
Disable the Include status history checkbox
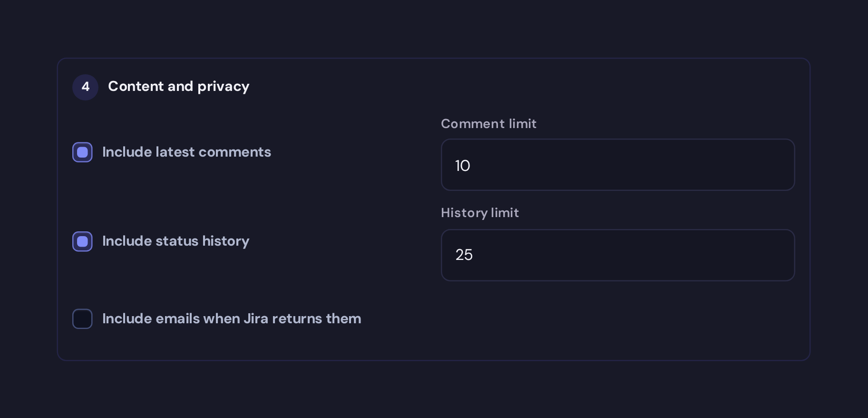click(82, 241)
